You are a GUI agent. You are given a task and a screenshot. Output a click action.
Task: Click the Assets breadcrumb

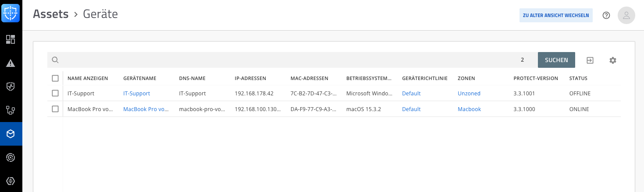coord(51,14)
